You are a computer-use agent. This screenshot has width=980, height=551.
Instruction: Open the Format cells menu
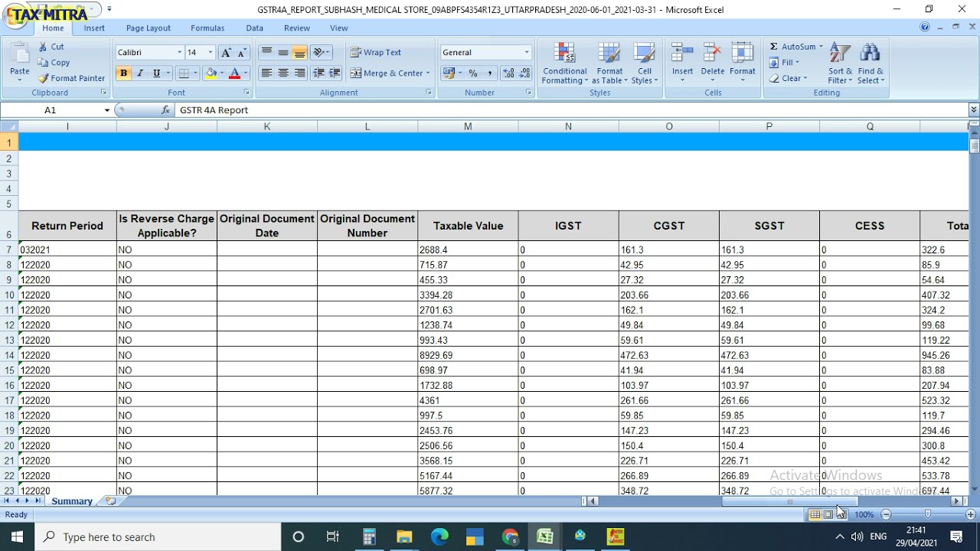[742, 64]
